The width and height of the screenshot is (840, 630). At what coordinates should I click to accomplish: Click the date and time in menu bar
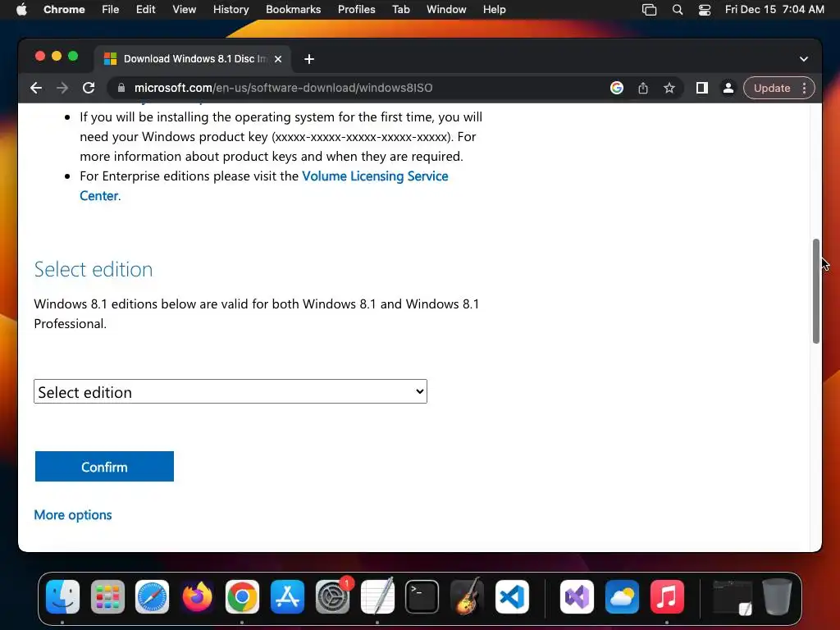click(x=774, y=9)
